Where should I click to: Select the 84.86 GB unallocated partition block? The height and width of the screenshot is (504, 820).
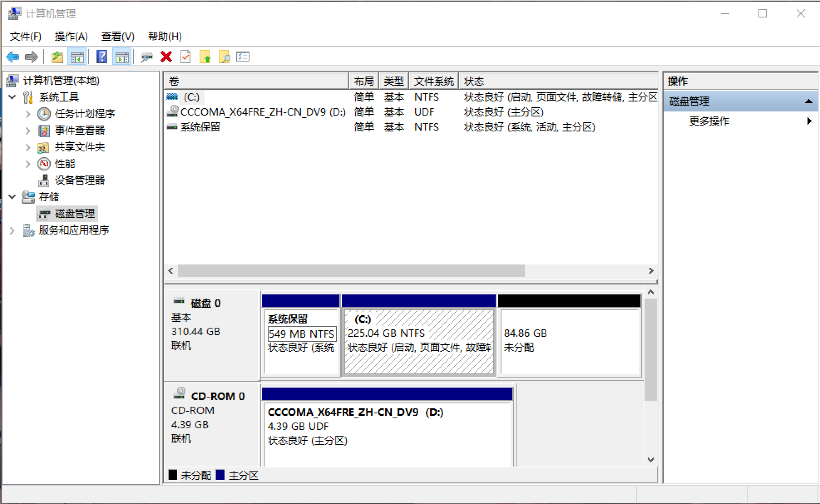coord(569,335)
